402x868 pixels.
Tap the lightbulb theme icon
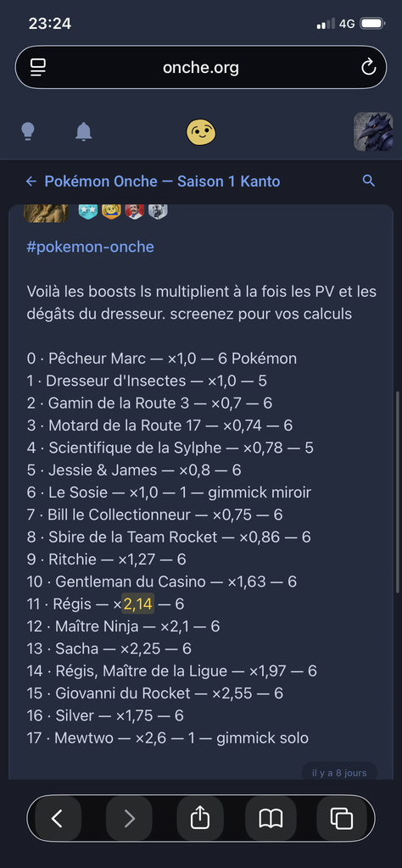pos(28,131)
